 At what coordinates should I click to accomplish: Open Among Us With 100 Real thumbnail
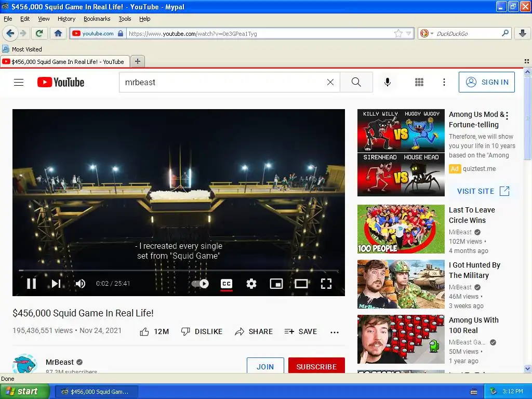401,339
